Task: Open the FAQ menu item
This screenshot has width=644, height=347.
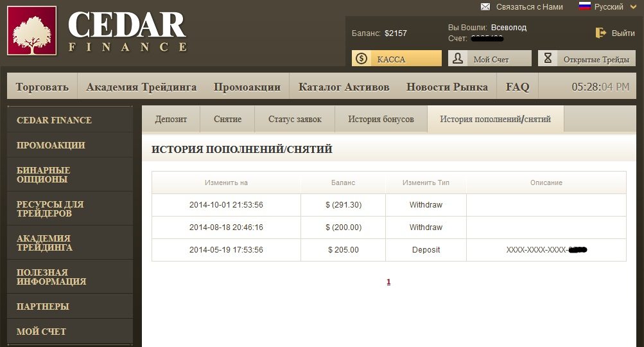Action: point(518,87)
